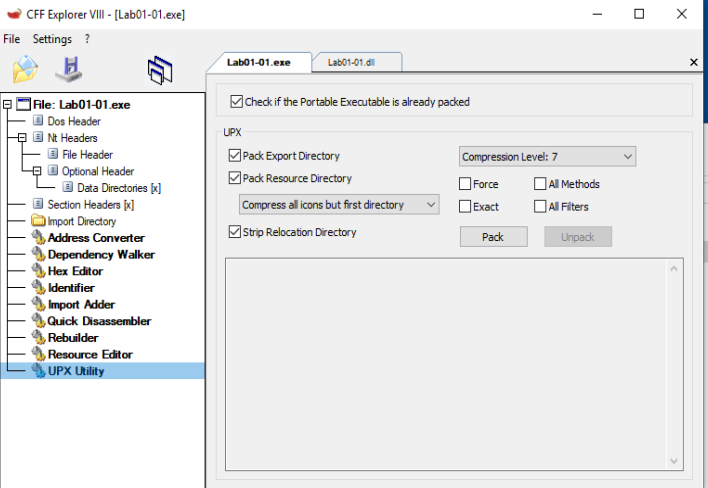Click the window icon beside File: Lab01-01.exe
Image resolution: width=708 pixels, height=488 pixels.
pyautogui.click(x=23, y=104)
